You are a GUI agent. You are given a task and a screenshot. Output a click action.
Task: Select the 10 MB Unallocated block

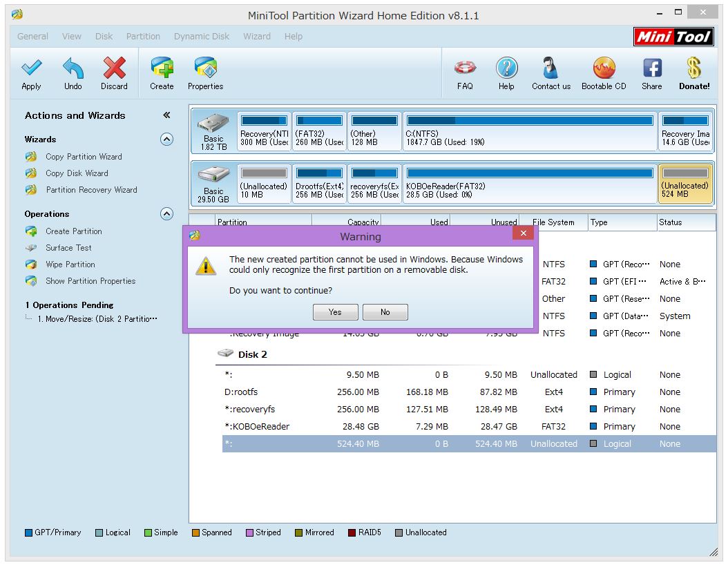click(264, 184)
